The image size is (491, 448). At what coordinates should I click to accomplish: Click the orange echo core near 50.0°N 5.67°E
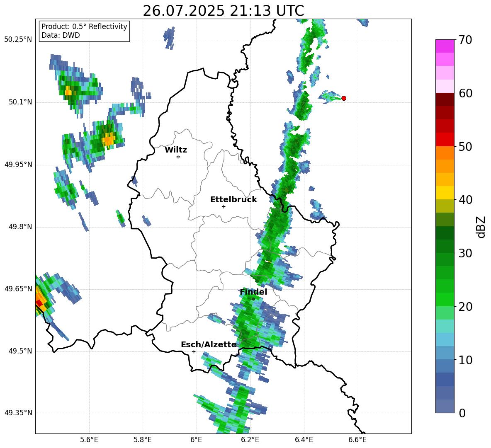109,139
